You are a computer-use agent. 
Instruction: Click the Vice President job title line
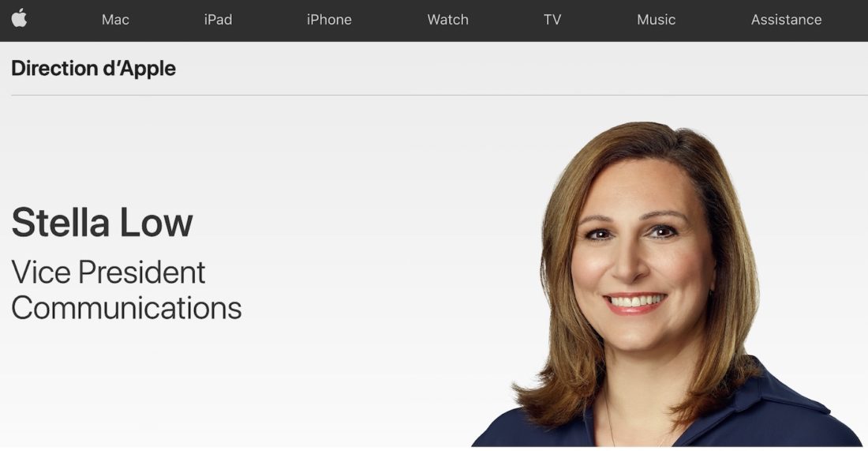click(108, 272)
